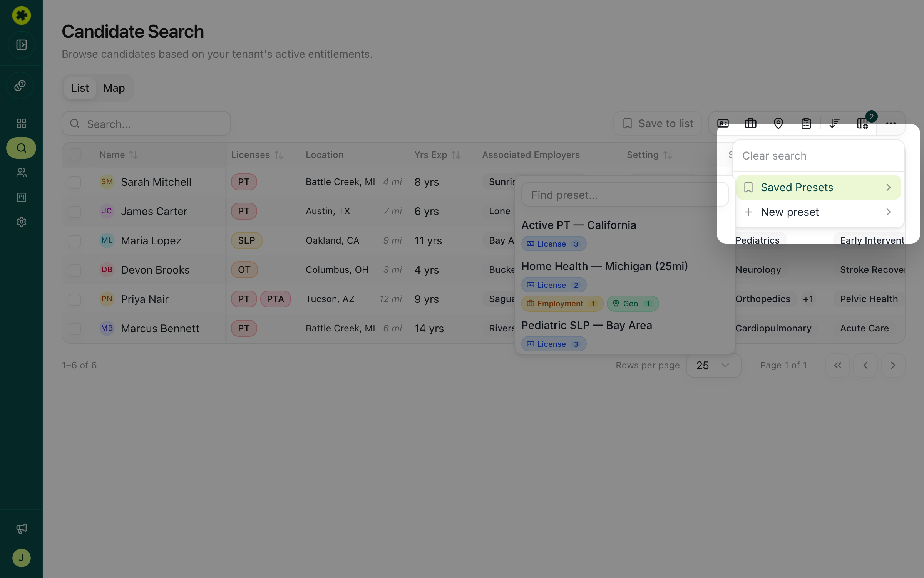Image resolution: width=924 pixels, height=578 pixels.
Task: Go to first page double-chevron
Action: point(838,365)
